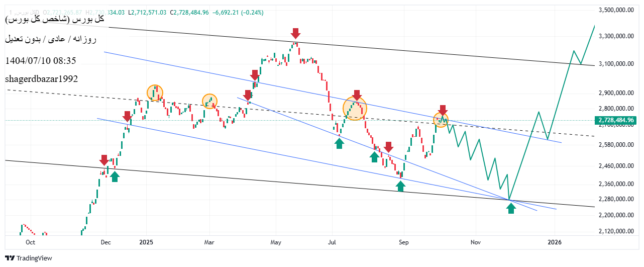Click the 3,500,000.00 price axis label

click(617, 10)
